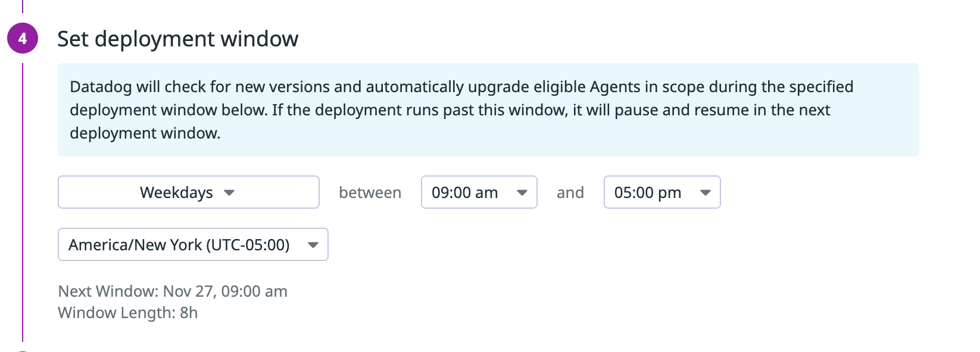Screen dimensions: 980x352
Task: Click the "Next Window: Nov 27" text
Action: click(173, 291)
